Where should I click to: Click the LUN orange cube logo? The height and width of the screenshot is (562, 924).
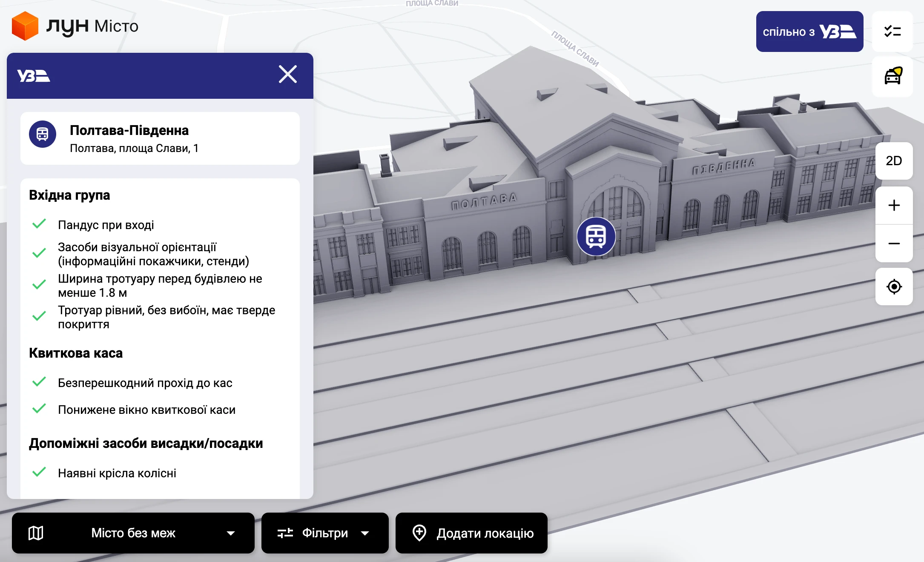[x=25, y=26]
